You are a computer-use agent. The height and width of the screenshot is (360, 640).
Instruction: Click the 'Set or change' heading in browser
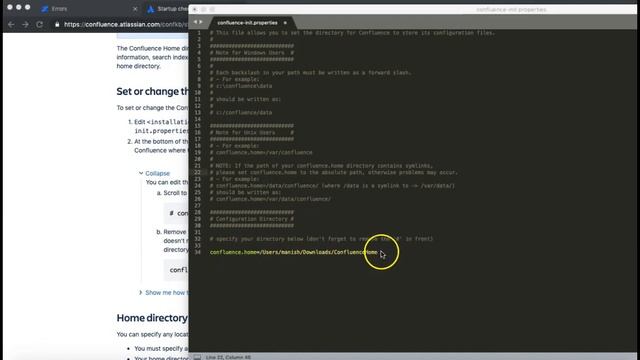(153, 91)
